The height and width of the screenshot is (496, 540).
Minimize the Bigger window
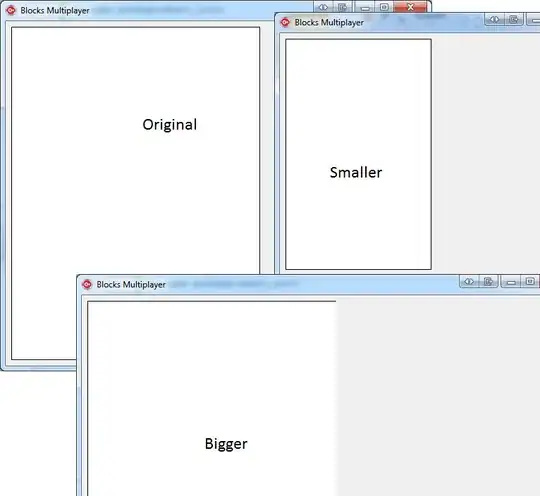pos(511,282)
